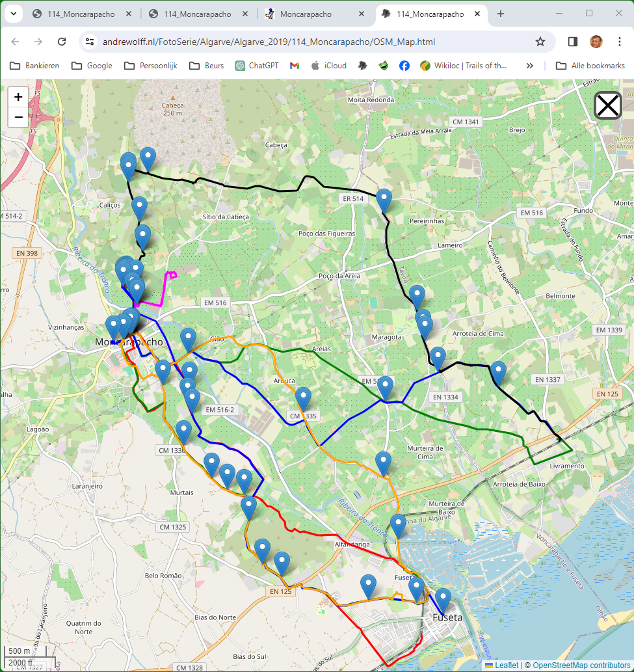Select the zoom out control on the map

[x=18, y=117]
